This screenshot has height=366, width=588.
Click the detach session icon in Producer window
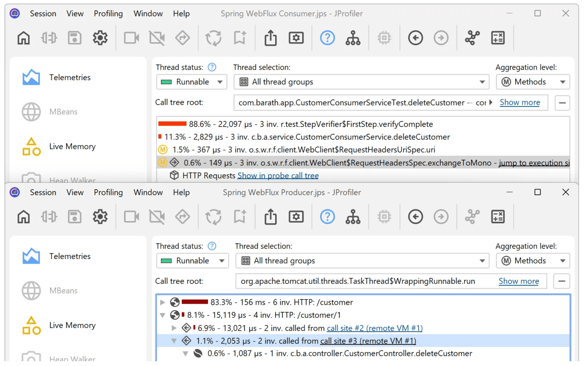point(49,217)
